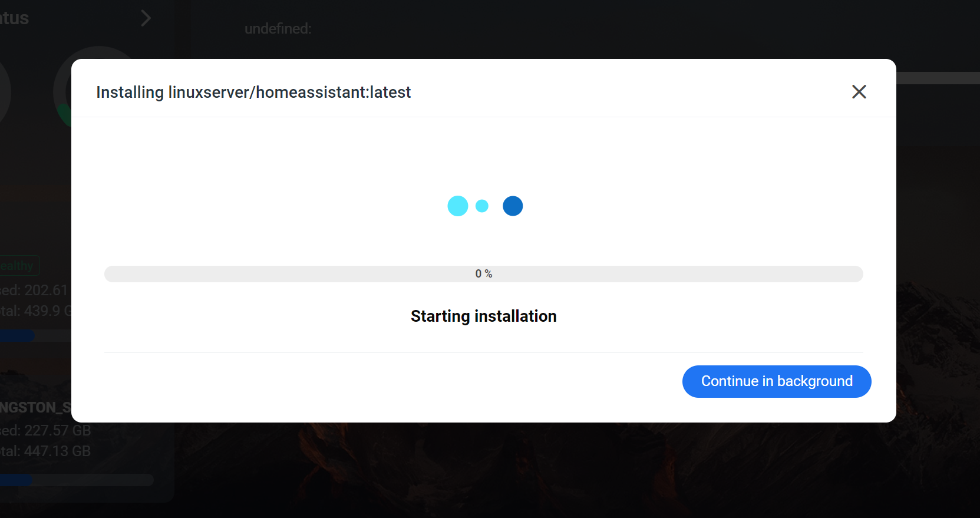Click the Continue in background button
Screen dimensions: 980x518
click(x=776, y=381)
